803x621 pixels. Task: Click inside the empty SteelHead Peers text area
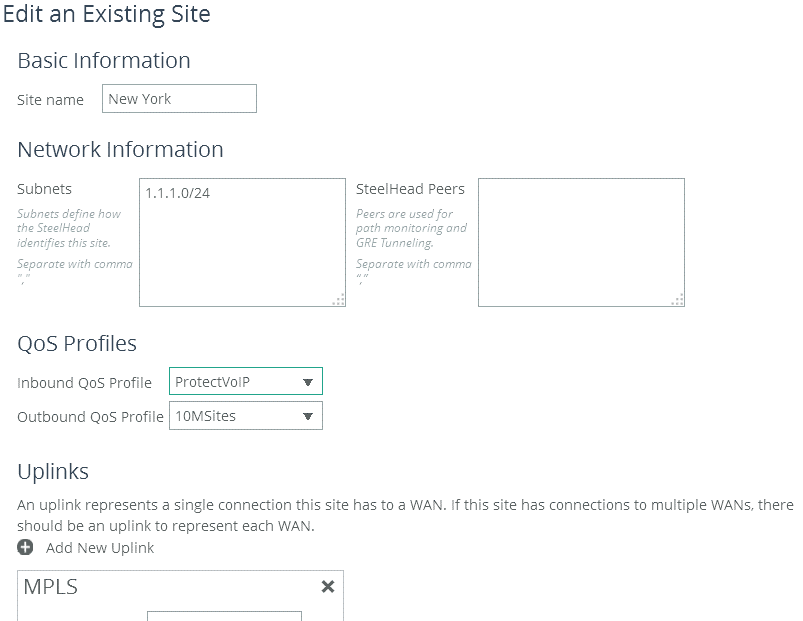(581, 242)
